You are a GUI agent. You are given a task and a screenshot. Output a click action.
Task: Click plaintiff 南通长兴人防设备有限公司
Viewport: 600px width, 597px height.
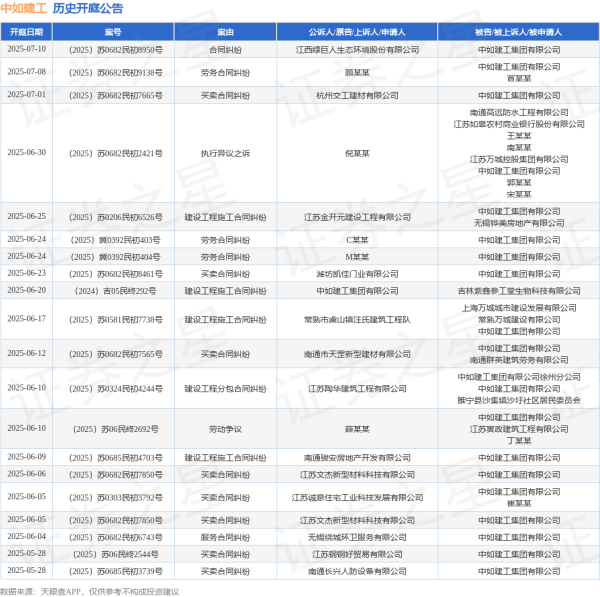[x=357, y=571]
